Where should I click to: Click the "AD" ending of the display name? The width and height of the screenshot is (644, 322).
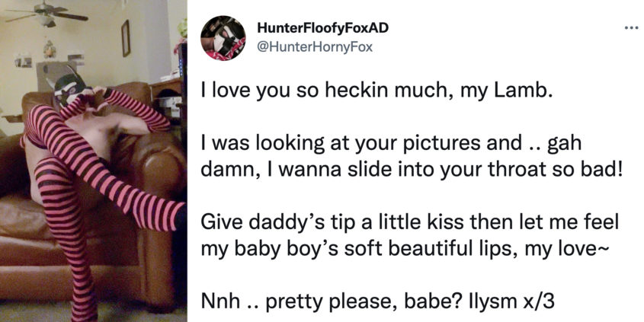[x=380, y=28]
